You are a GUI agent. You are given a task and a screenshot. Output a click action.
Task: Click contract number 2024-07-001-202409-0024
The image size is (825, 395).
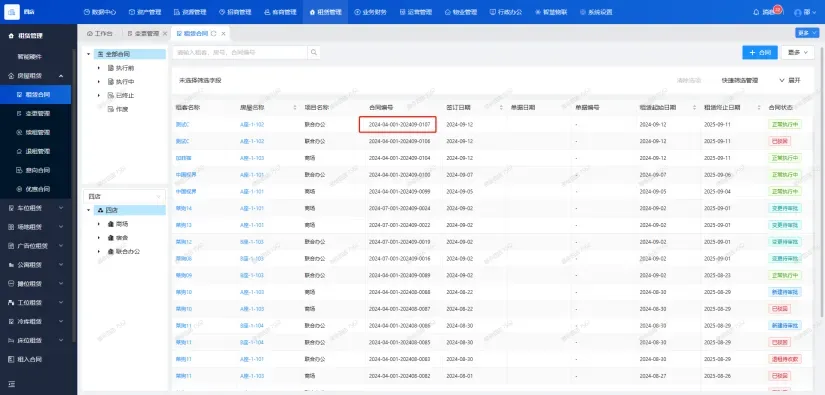coord(399,208)
